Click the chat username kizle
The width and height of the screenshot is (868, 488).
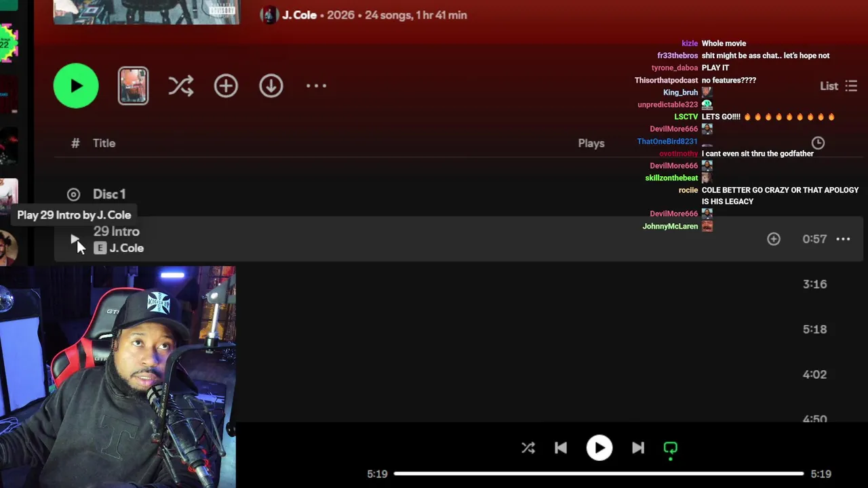pos(689,43)
